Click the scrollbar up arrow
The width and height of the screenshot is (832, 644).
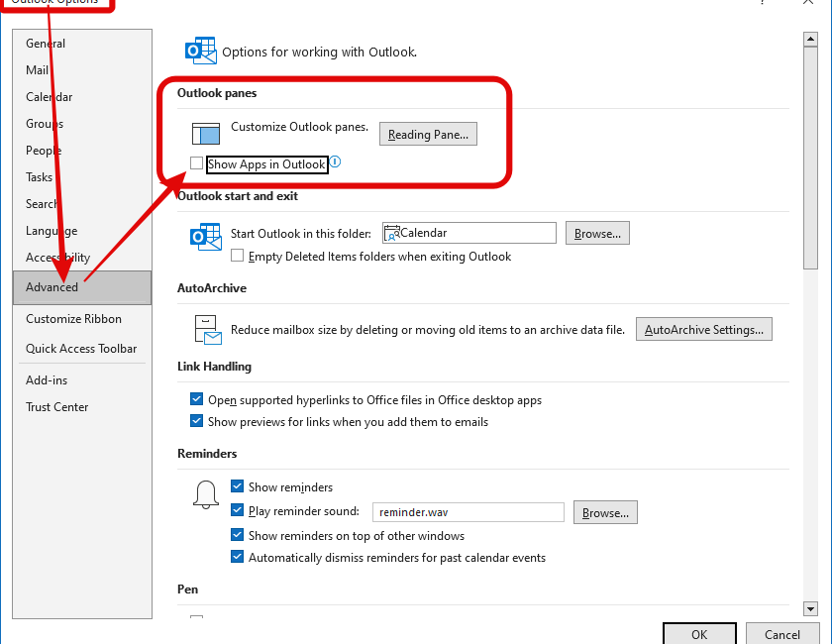(x=810, y=40)
